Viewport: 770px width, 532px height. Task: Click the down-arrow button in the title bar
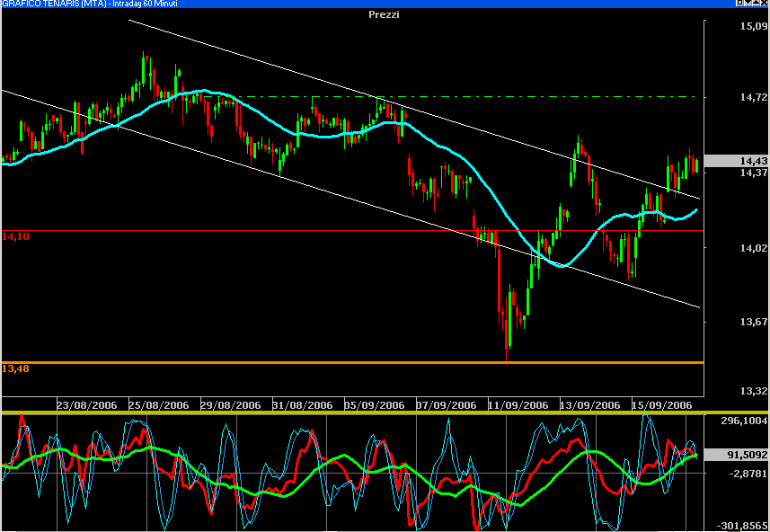point(748,3)
